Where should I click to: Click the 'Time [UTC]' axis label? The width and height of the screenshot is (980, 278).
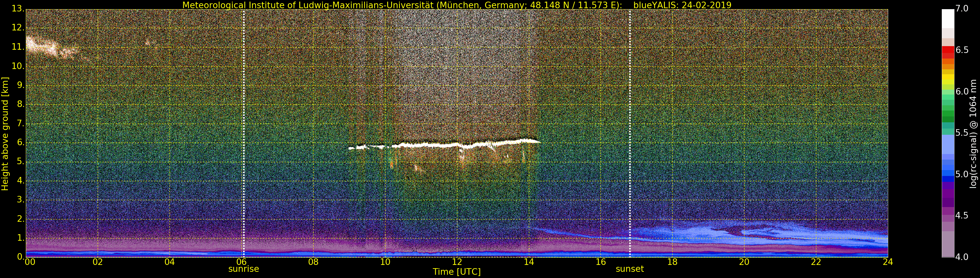pyautogui.click(x=457, y=272)
